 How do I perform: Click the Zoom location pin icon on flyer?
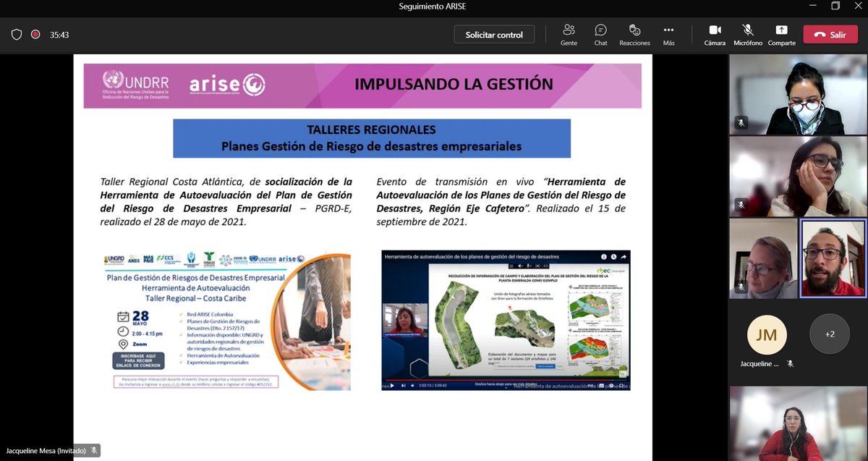(x=123, y=344)
